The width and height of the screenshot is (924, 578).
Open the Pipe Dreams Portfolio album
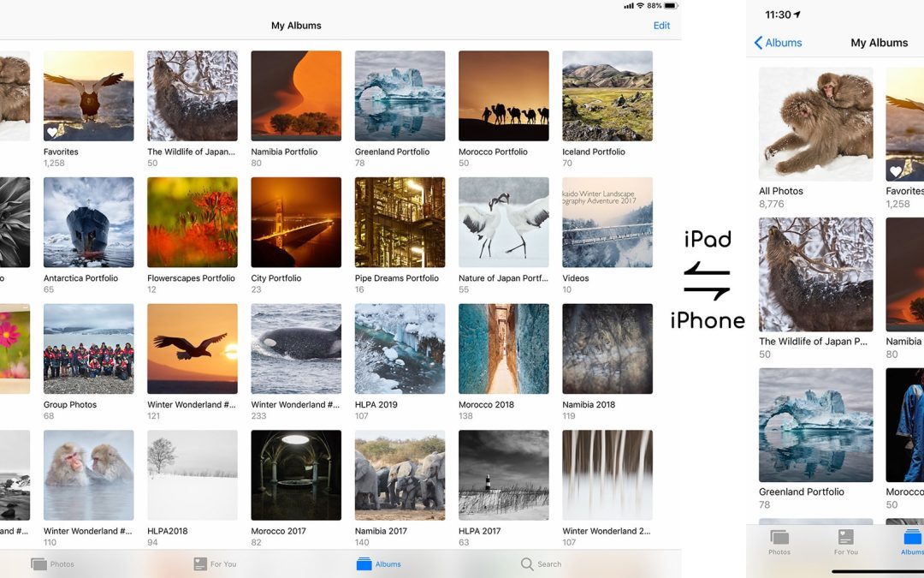(x=400, y=223)
